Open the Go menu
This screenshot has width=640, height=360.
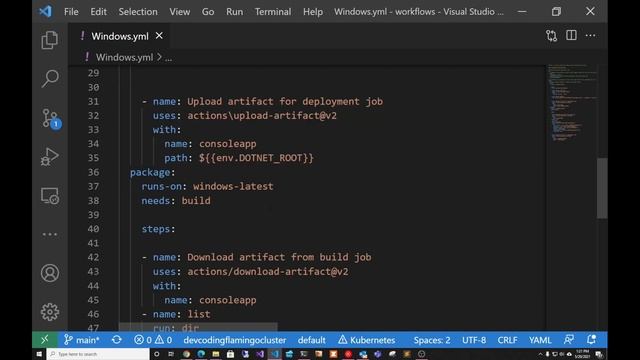pos(208,11)
